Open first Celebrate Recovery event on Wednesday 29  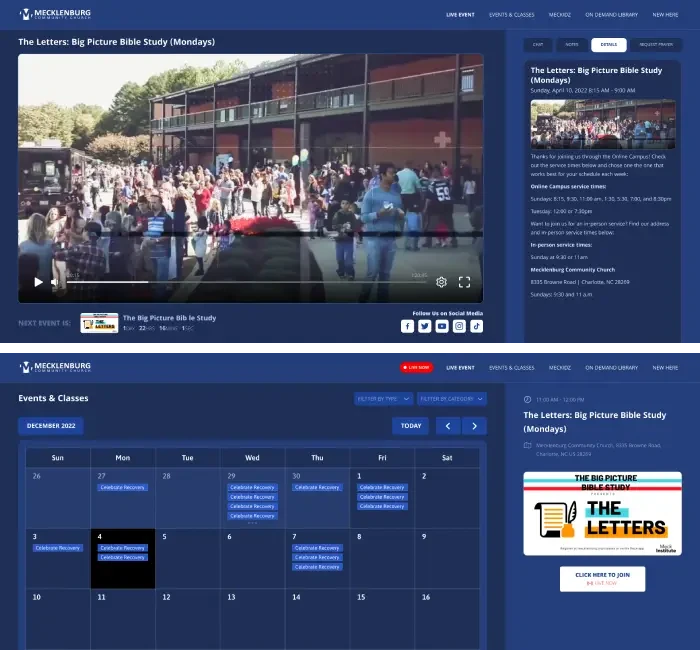(x=252, y=488)
